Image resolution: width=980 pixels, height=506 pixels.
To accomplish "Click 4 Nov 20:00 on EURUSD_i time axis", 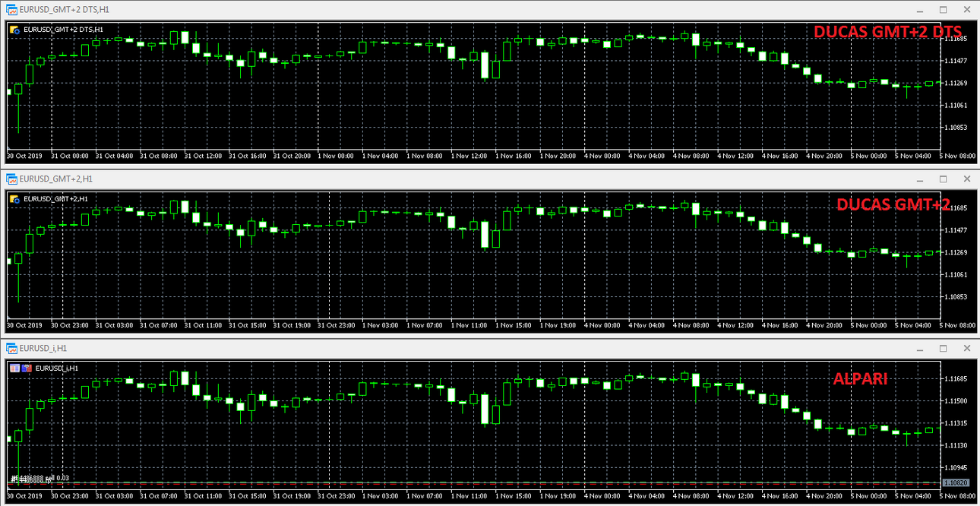I will (826, 495).
